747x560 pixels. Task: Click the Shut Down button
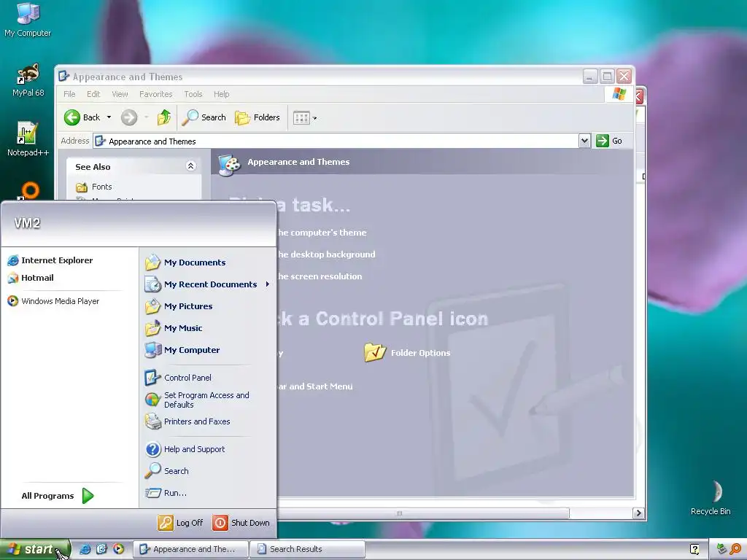pos(241,523)
